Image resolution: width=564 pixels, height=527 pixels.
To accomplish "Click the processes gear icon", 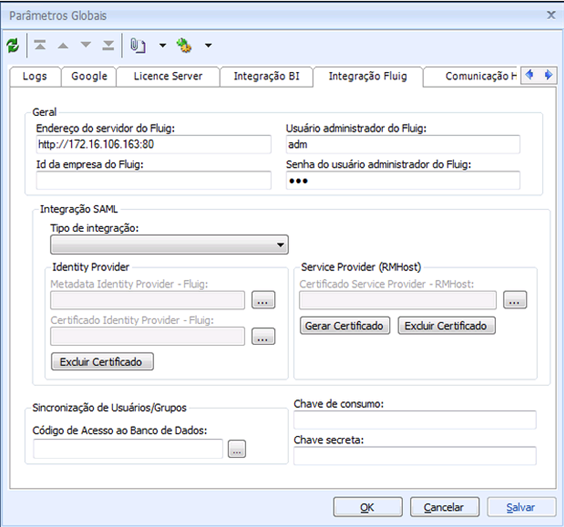I will click(184, 46).
